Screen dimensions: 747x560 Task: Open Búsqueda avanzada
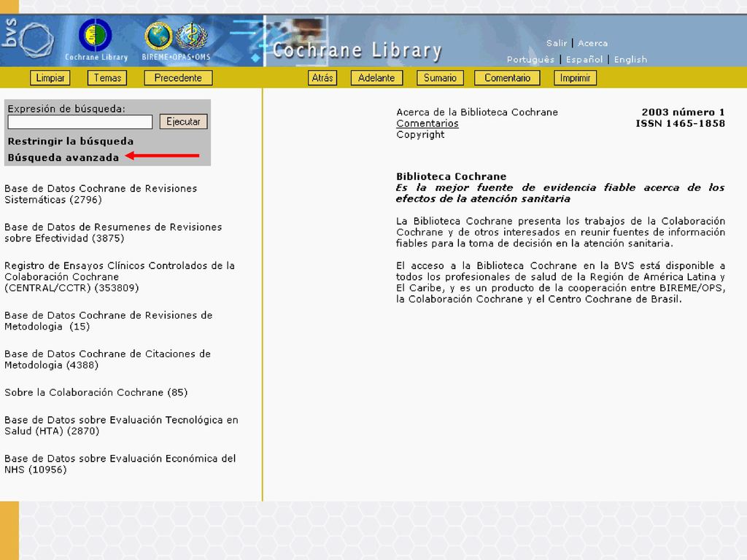63,157
